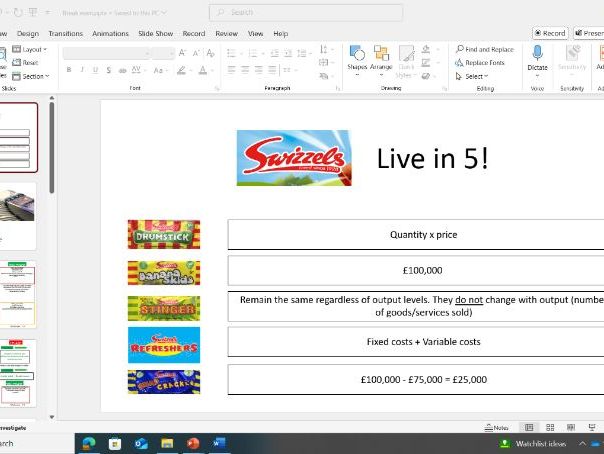This screenshot has width=604, height=454.
Task: Open line spacing options icon
Action: (x=302, y=53)
